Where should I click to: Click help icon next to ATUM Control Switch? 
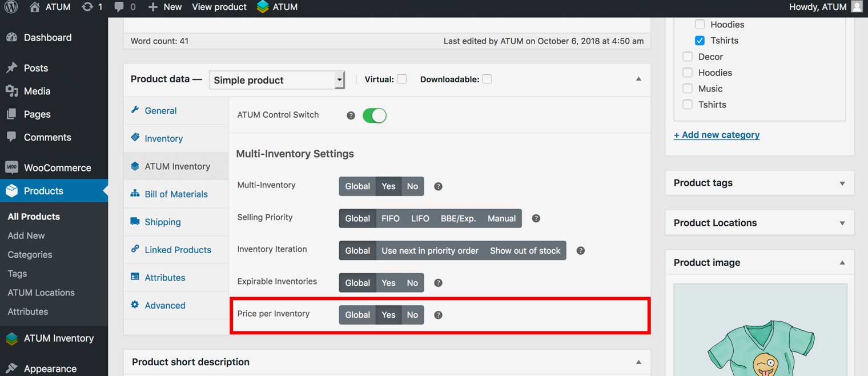(x=351, y=115)
